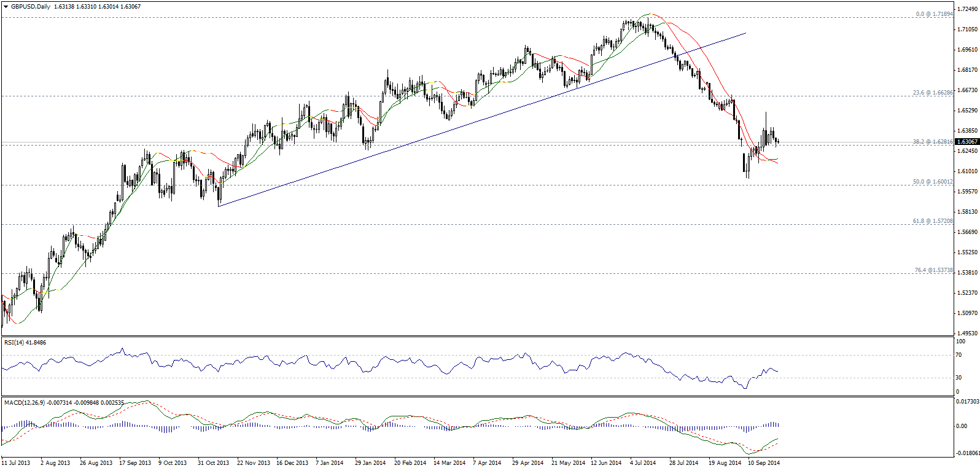Image resolution: width=980 pixels, height=468 pixels.
Task: Click the 31 Oct 2013 date label
Action: click(213, 463)
